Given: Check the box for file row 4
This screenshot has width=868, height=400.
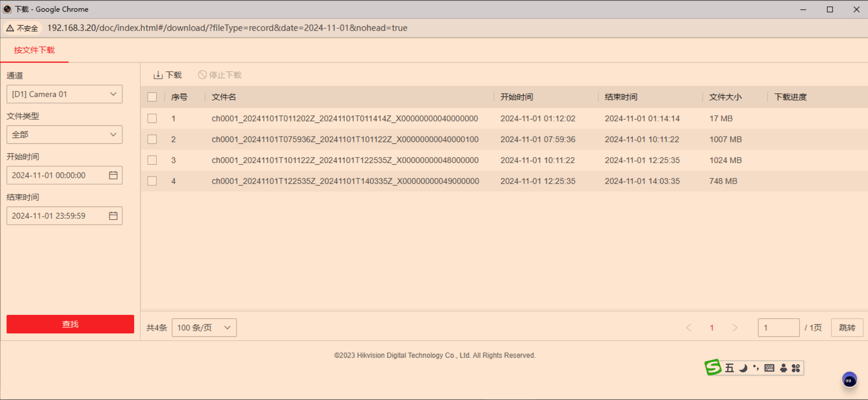Looking at the screenshot, I should (152, 181).
